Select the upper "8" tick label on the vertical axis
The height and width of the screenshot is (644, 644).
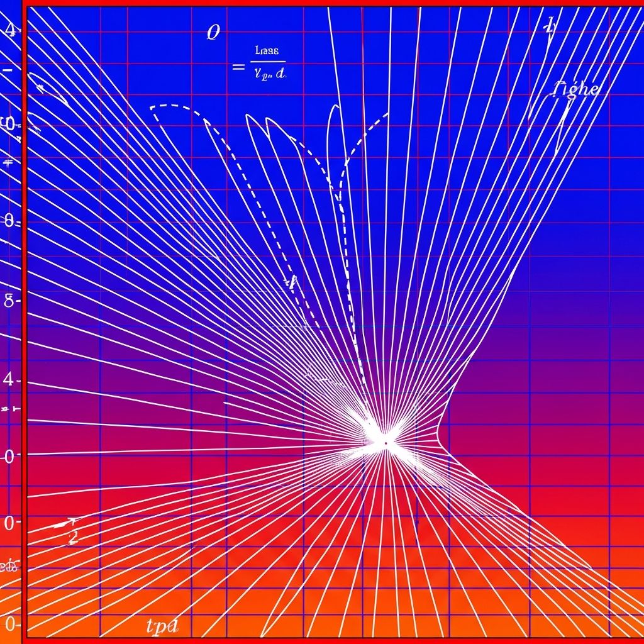[9, 220]
